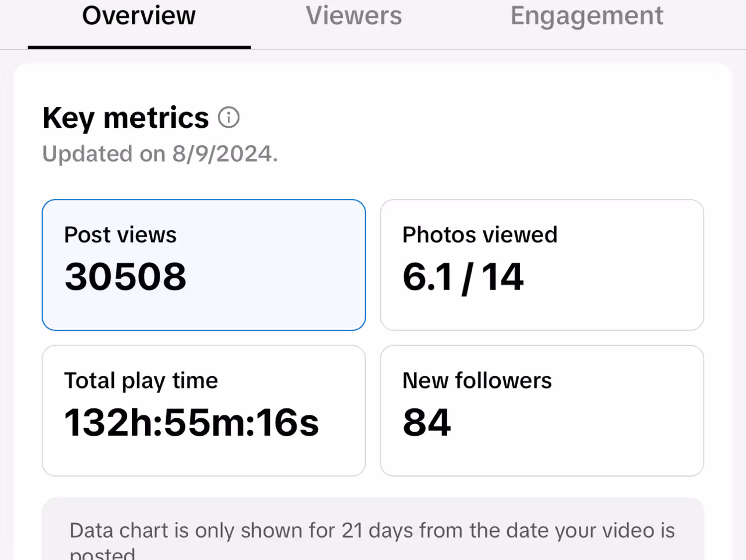This screenshot has height=560, width=746.
Task: Select the Overview tab
Action: click(139, 16)
